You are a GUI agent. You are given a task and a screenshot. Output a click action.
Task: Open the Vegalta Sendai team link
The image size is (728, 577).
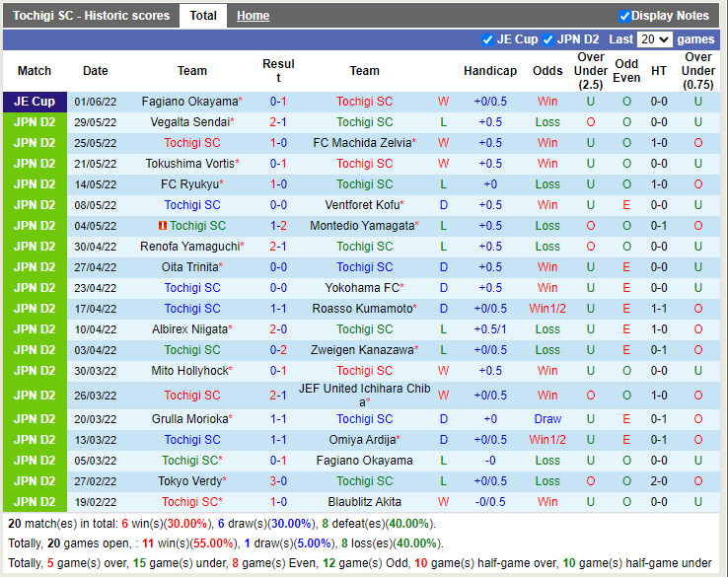pyautogui.click(x=189, y=122)
